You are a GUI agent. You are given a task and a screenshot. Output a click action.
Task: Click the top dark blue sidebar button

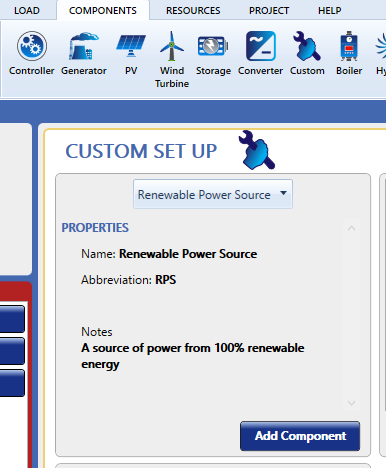click(x=12, y=319)
